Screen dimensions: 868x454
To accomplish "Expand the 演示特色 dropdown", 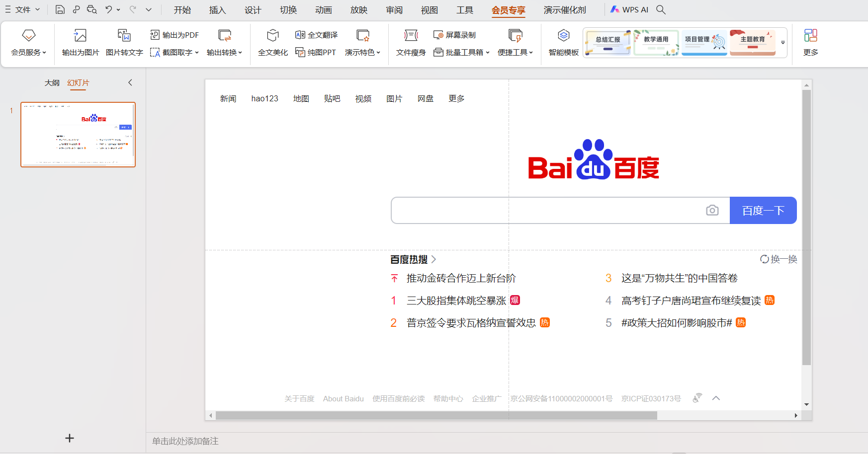I will tap(378, 53).
